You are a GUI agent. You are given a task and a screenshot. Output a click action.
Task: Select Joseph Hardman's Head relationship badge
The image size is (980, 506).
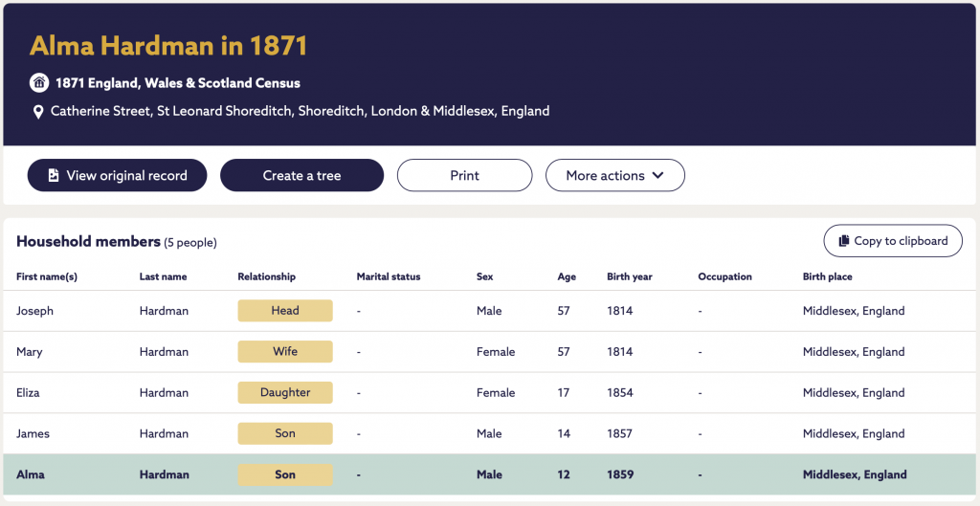pyautogui.click(x=285, y=311)
